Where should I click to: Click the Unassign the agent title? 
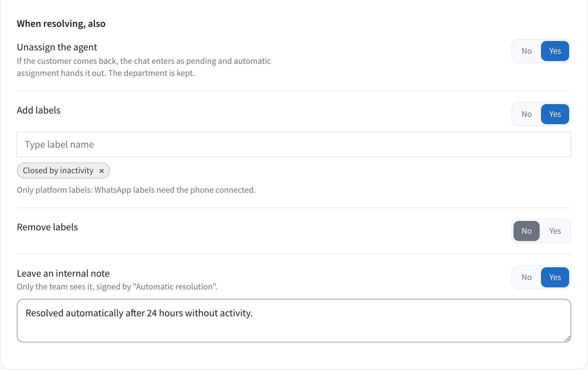(x=57, y=47)
